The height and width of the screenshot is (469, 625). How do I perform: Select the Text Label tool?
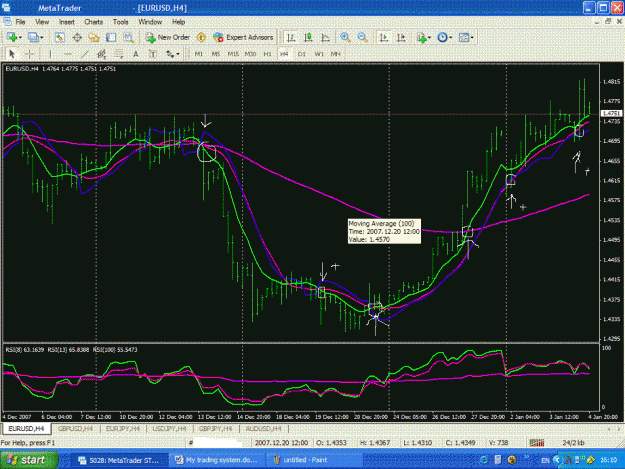click(153, 54)
